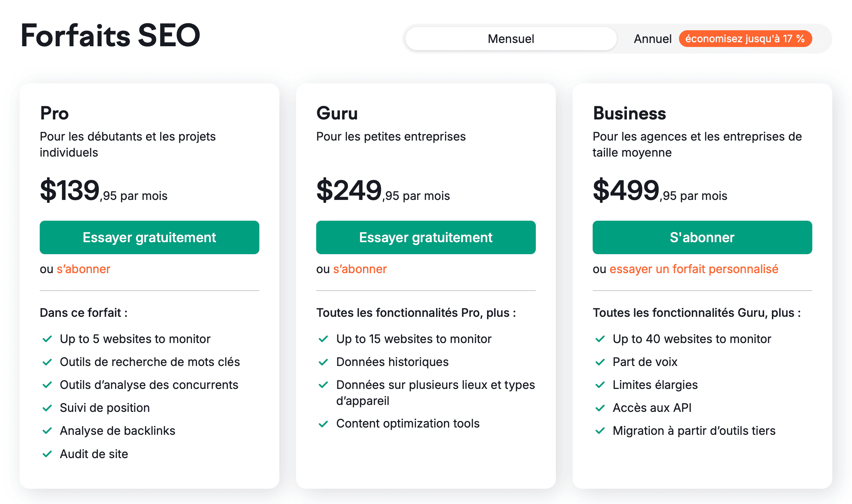Click essayer un forfait personnalisé link
The width and height of the screenshot is (852, 504).
(x=694, y=269)
